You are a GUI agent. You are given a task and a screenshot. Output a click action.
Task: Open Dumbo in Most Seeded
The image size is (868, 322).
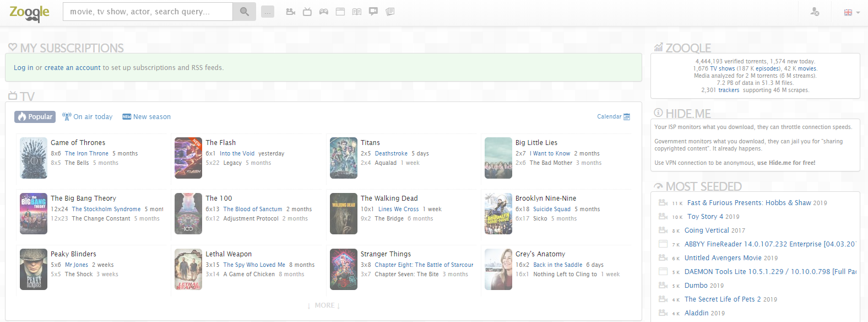[696, 286]
